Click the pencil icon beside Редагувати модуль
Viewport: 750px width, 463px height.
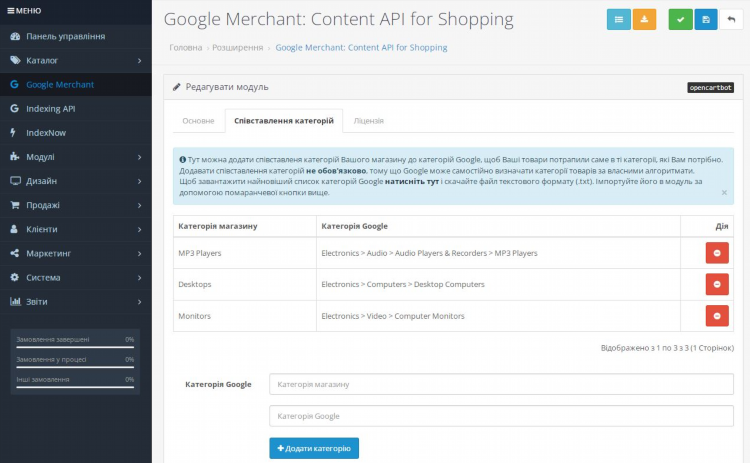176,87
